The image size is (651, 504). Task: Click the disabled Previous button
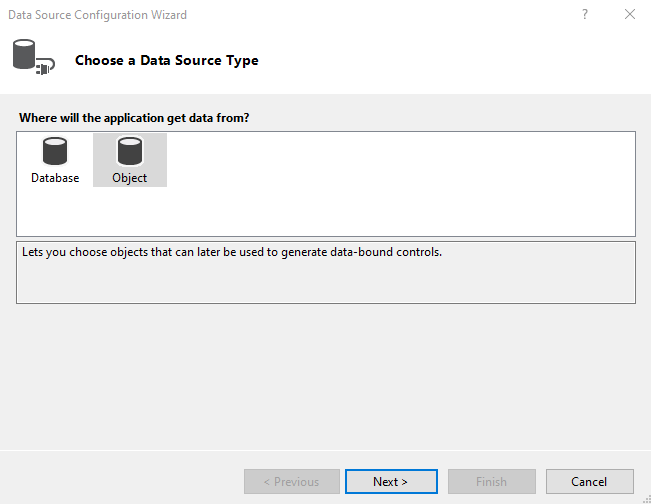291,482
